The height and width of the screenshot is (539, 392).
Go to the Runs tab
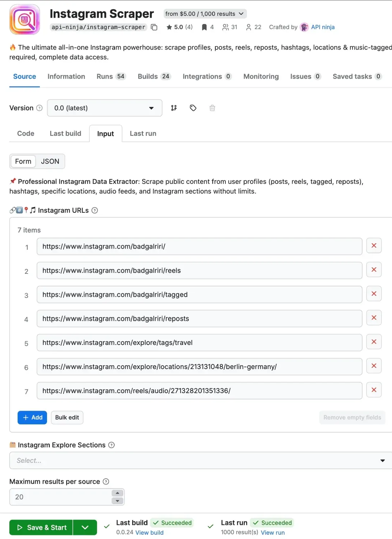(x=111, y=77)
